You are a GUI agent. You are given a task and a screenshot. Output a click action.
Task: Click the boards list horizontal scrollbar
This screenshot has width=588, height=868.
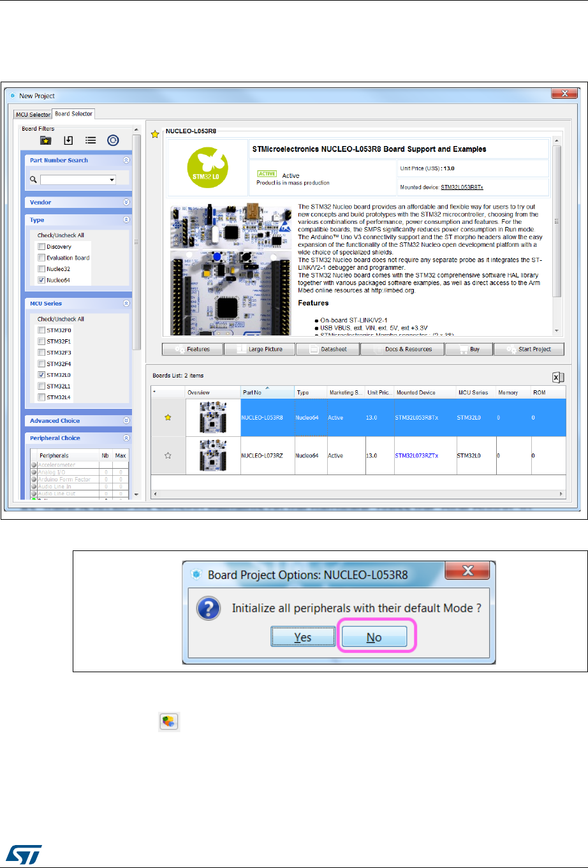coord(358,494)
